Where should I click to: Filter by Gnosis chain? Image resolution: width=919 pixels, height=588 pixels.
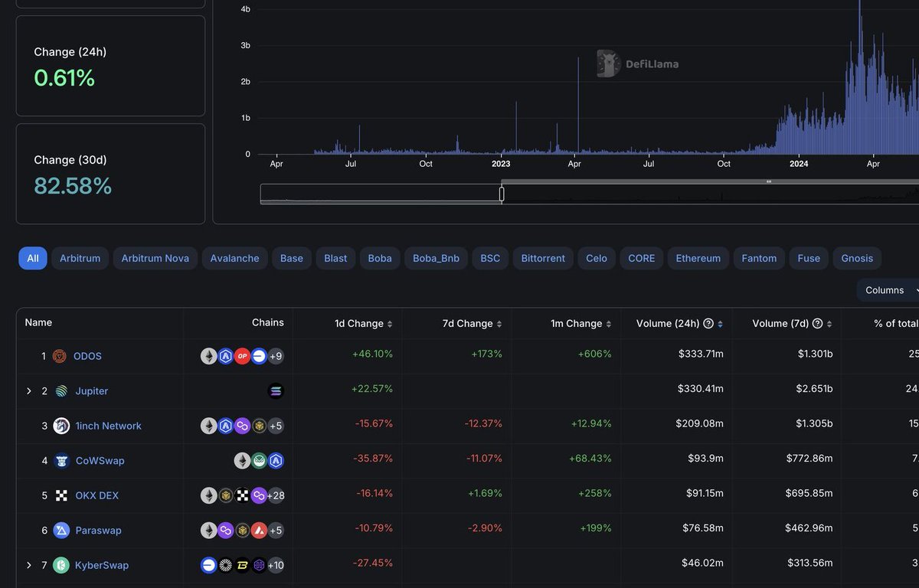[x=857, y=258]
